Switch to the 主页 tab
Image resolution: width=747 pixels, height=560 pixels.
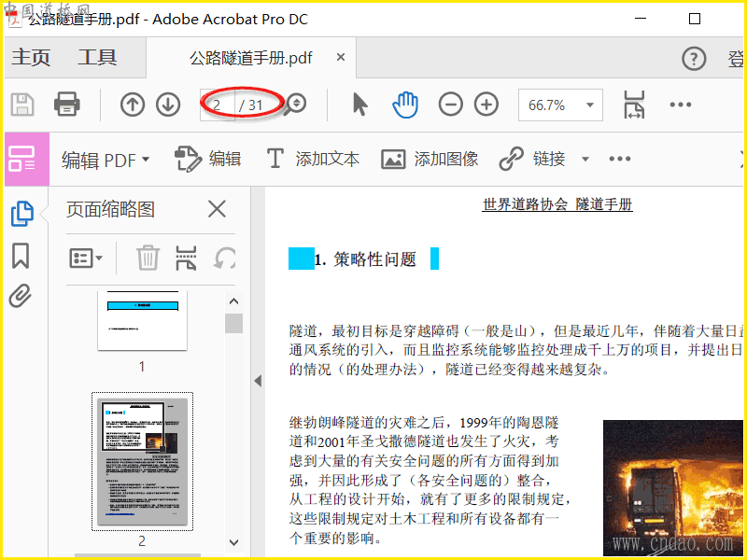(31, 57)
